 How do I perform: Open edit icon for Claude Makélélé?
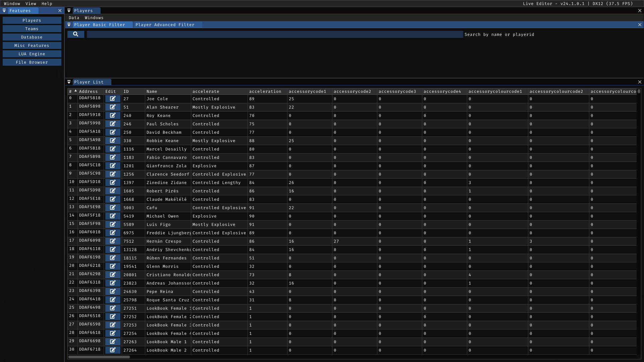(x=113, y=199)
